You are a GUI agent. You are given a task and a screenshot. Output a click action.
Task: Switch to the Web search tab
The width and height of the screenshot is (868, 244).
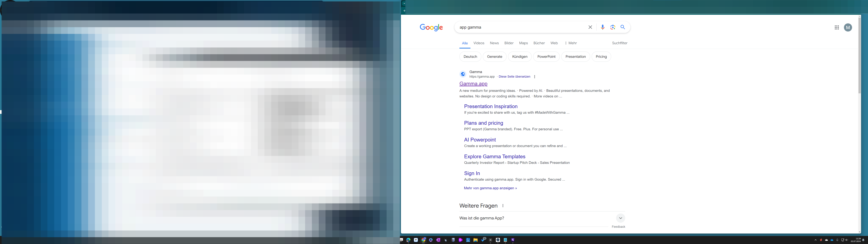[x=554, y=43]
